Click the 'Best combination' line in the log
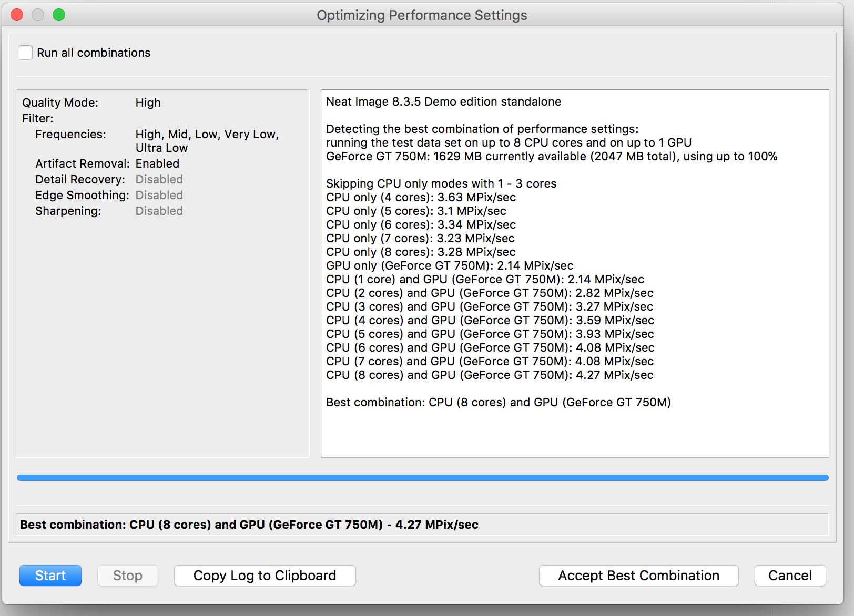The width and height of the screenshot is (854, 616). click(499, 402)
